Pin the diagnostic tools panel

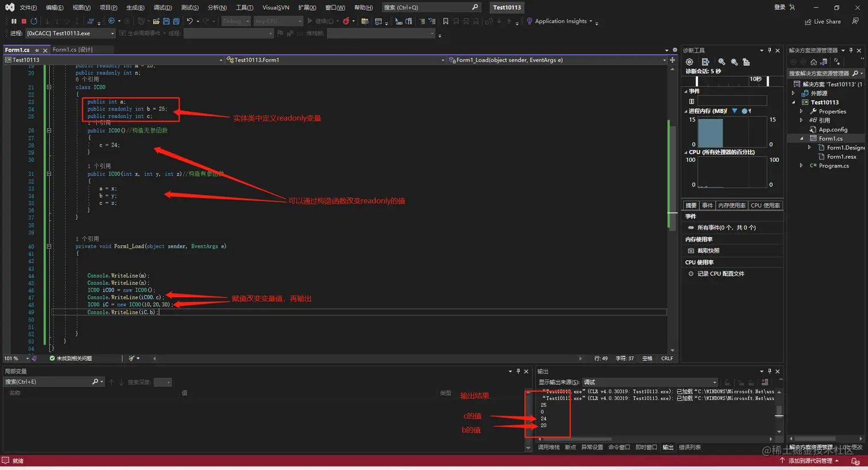click(770, 51)
